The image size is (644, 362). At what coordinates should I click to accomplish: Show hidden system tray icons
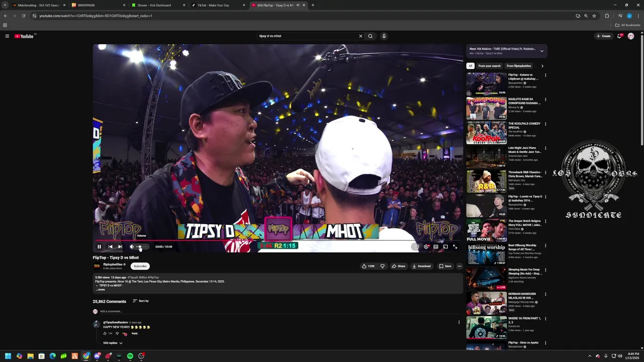[x=590, y=356]
